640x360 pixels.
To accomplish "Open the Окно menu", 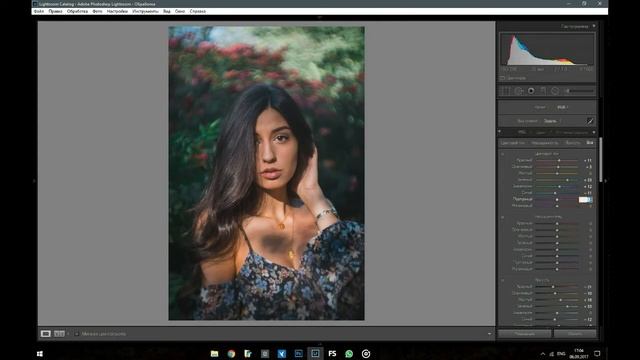I will 180,11.
